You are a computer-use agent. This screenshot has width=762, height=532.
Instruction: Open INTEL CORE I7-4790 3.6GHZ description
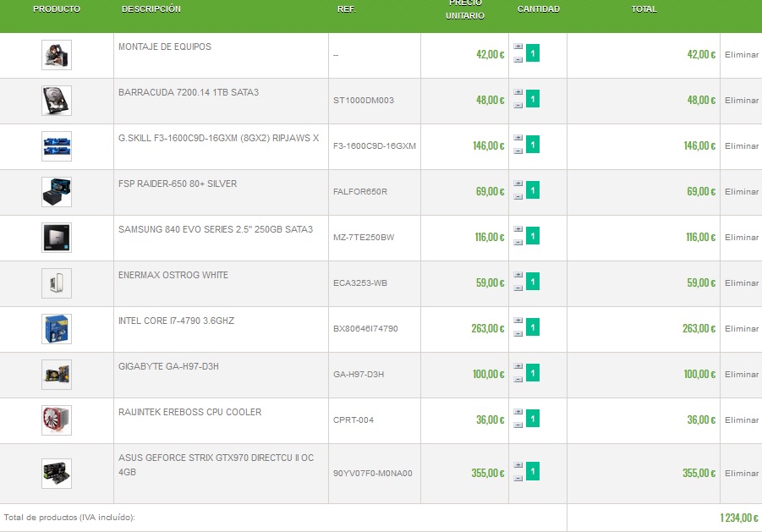tap(176, 321)
